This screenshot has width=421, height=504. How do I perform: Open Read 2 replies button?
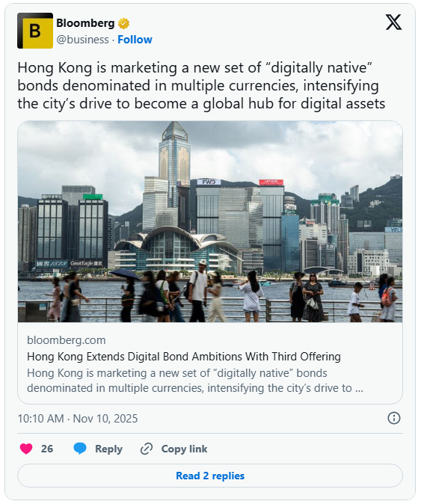coord(210,476)
